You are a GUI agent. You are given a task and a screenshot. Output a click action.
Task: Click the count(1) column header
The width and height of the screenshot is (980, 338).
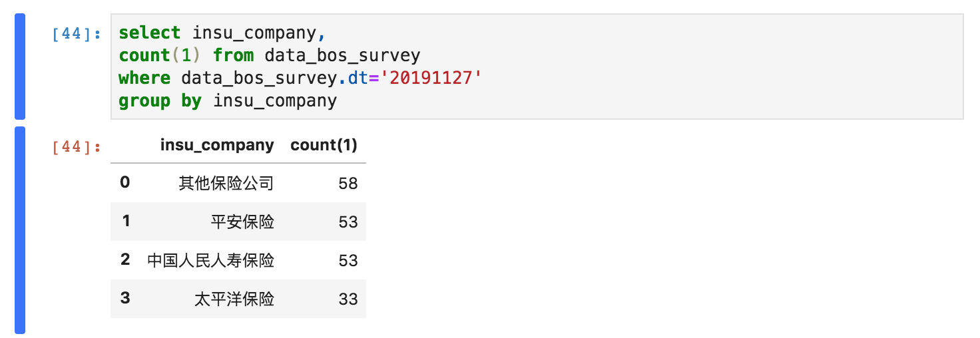click(x=324, y=145)
